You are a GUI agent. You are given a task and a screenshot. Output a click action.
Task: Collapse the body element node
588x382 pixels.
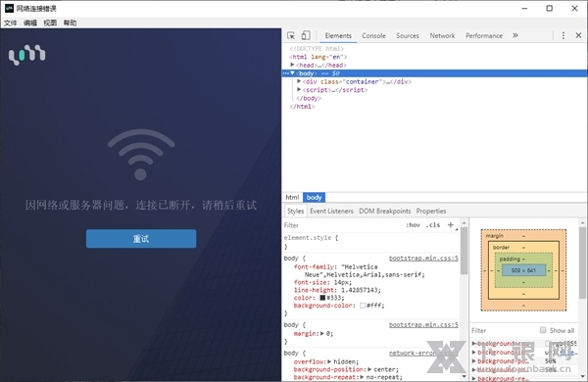click(x=292, y=73)
